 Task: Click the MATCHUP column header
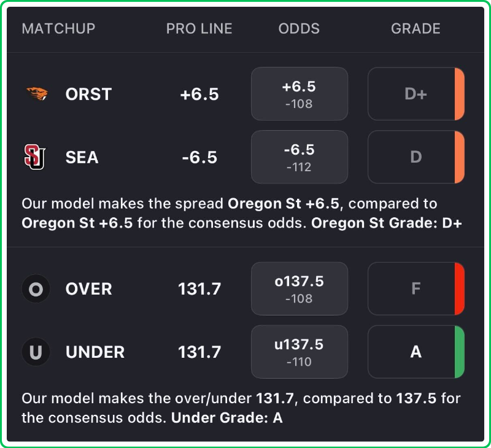58,29
